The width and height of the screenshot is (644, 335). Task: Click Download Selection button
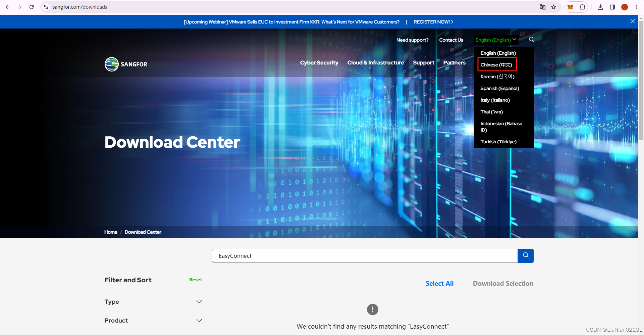503,283
